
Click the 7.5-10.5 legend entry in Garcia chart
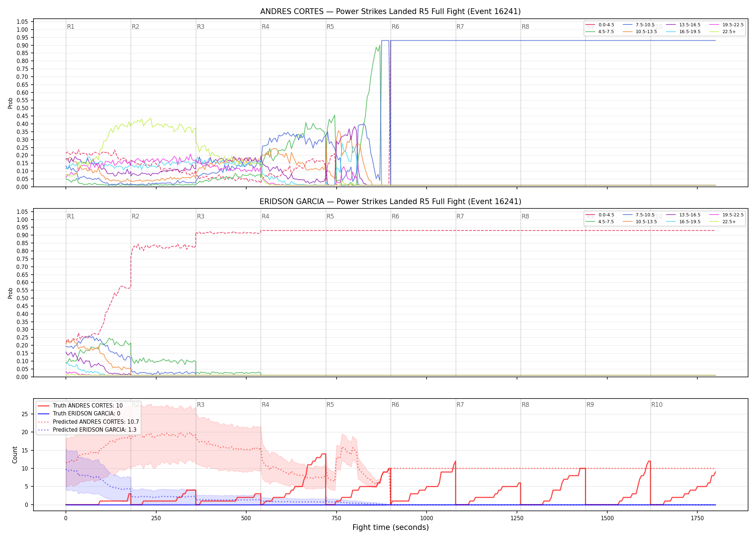tap(639, 215)
